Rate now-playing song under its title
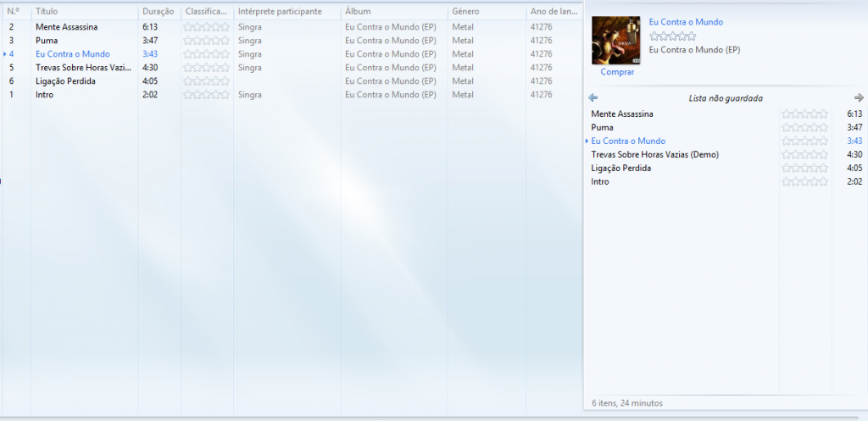 point(672,36)
